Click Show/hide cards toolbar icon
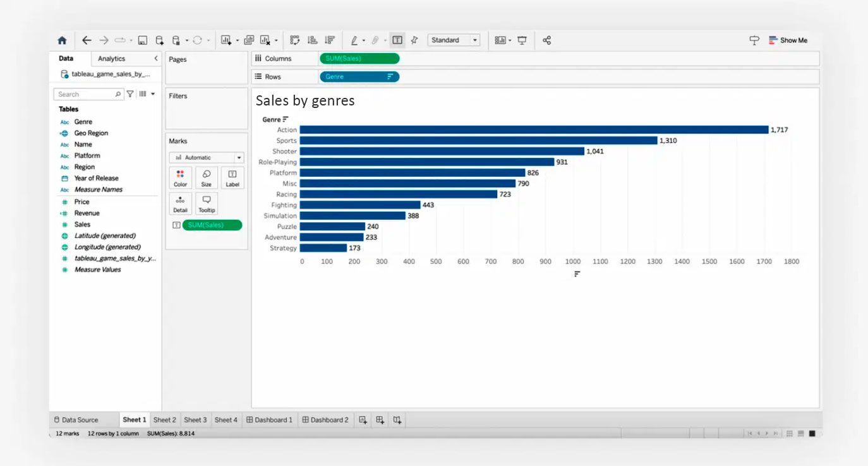The image size is (868, 466). click(x=500, y=40)
